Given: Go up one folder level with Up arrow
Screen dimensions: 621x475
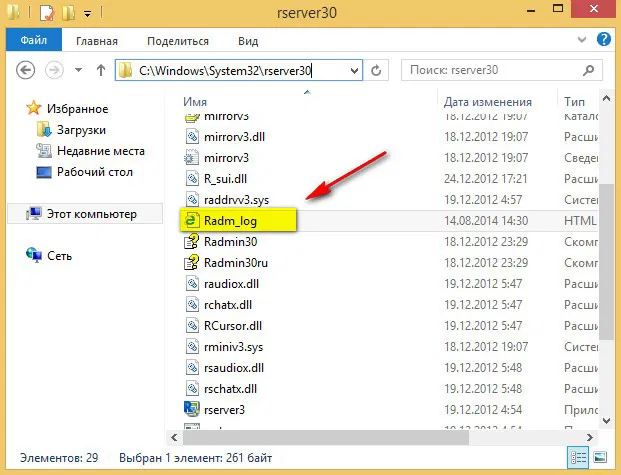Looking at the screenshot, I should tap(101, 71).
